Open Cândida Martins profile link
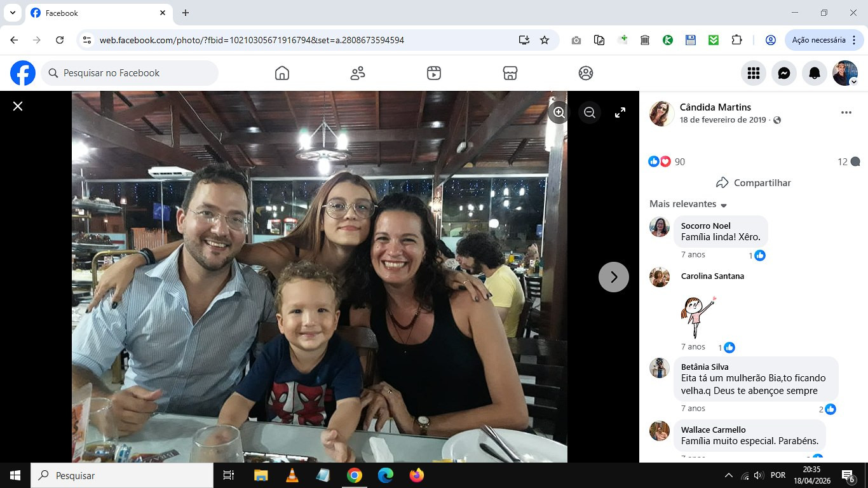The height and width of the screenshot is (488, 868). point(715,107)
